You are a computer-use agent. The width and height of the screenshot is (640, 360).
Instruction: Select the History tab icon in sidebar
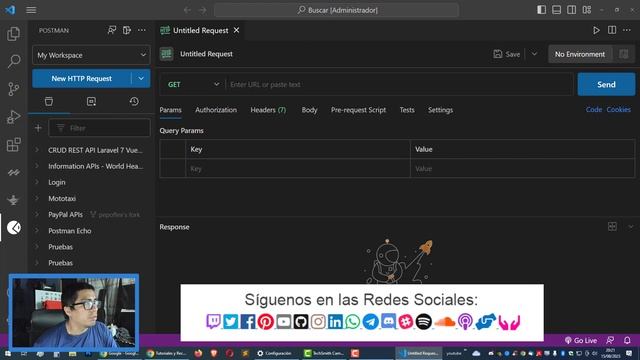pos(134,102)
